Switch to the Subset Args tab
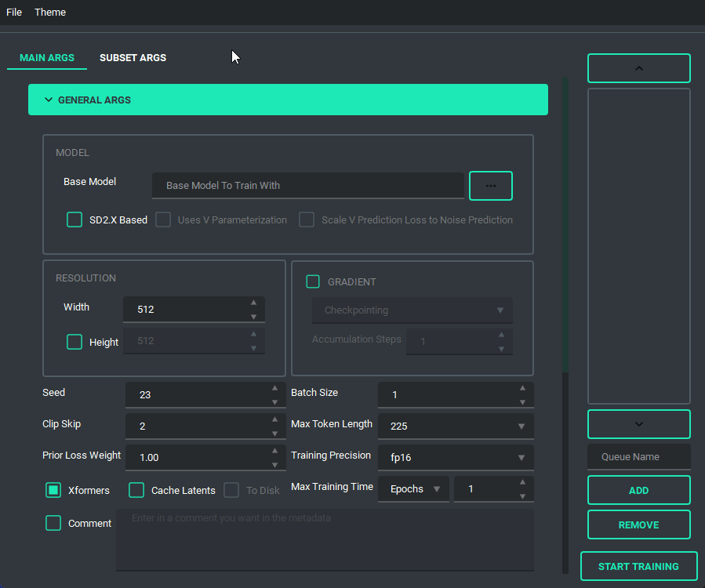Image resolution: width=705 pixels, height=588 pixels. click(x=133, y=58)
